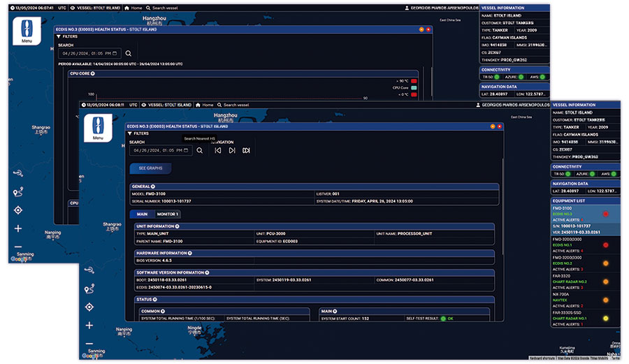Open the Menu logo in the back window
This screenshot has height=364, width=629.
pos(27,31)
